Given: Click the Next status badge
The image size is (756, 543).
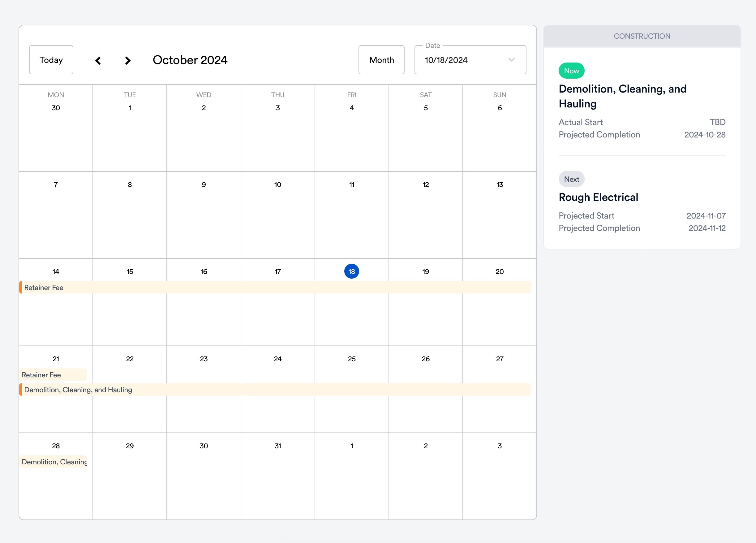Looking at the screenshot, I should pos(571,179).
